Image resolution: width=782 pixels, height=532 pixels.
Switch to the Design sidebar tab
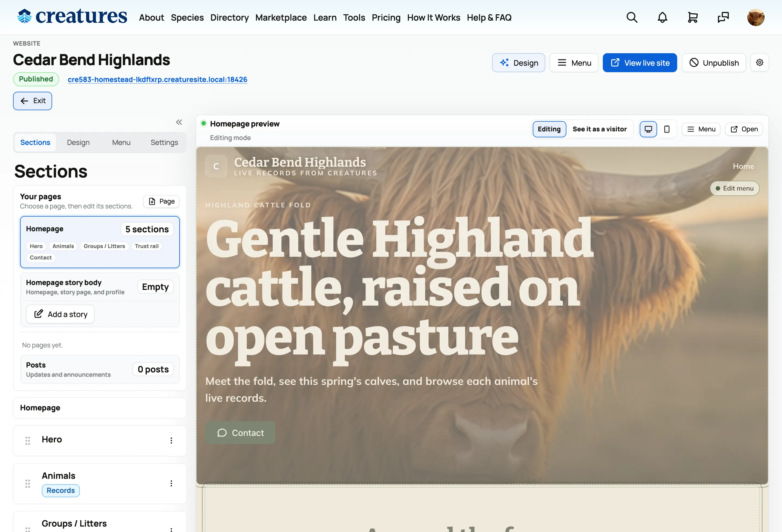pos(78,142)
